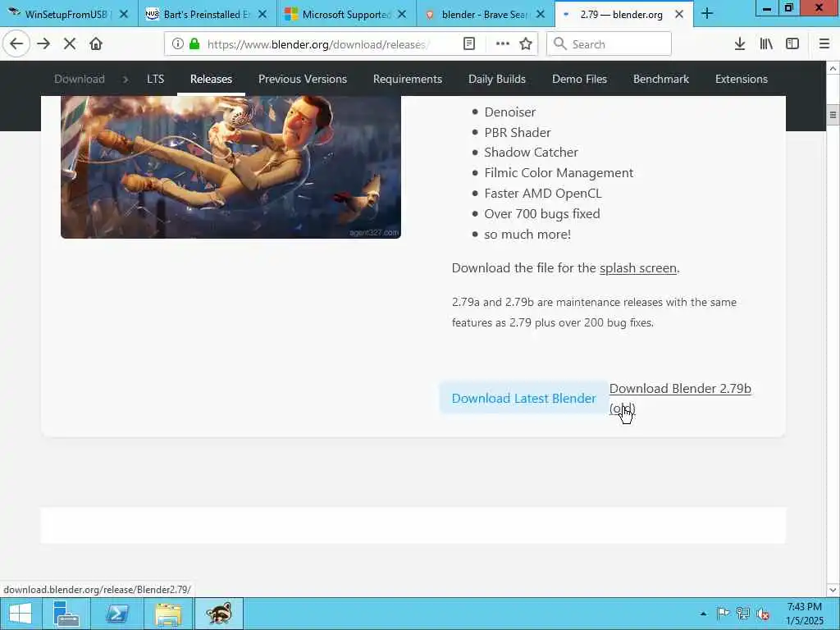Click the raccoon browser taskbar icon

[x=218, y=614]
